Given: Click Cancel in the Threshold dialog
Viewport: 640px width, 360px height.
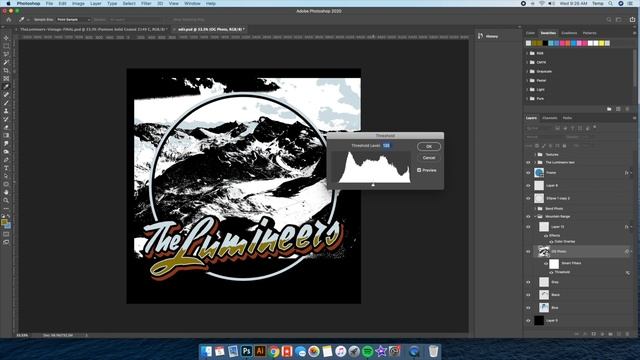Looking at the screenshot, I should click(x=429, y=158).
